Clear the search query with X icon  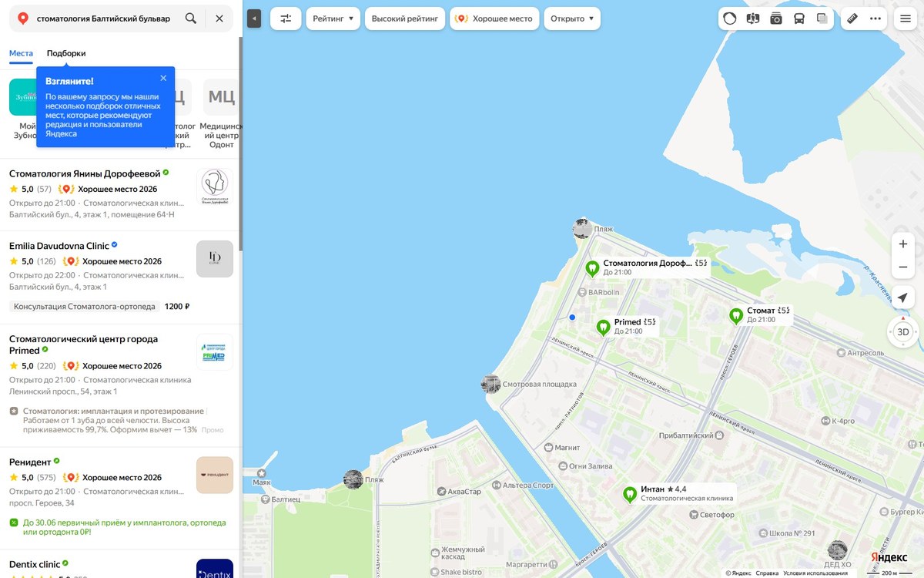point(219,18)
